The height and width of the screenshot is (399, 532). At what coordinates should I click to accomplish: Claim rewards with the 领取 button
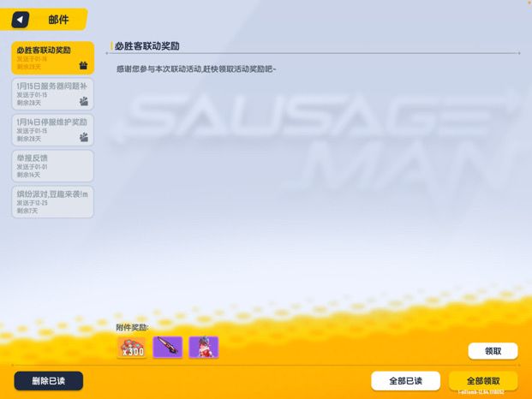493,351
